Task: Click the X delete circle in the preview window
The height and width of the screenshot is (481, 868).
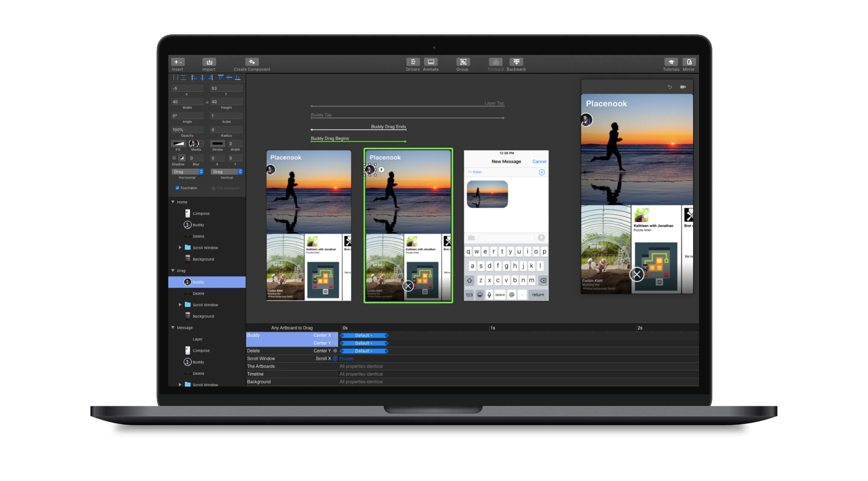Action: [637, 275]
